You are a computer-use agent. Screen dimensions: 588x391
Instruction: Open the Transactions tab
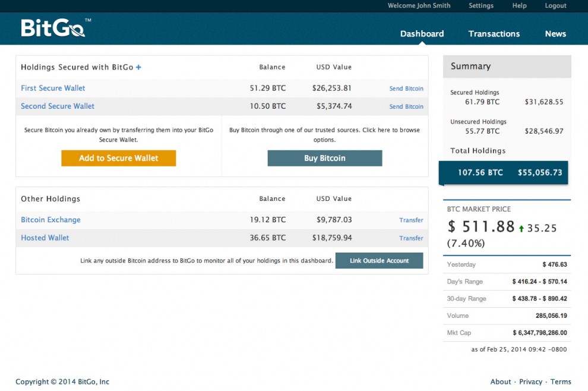pos(494,34)
